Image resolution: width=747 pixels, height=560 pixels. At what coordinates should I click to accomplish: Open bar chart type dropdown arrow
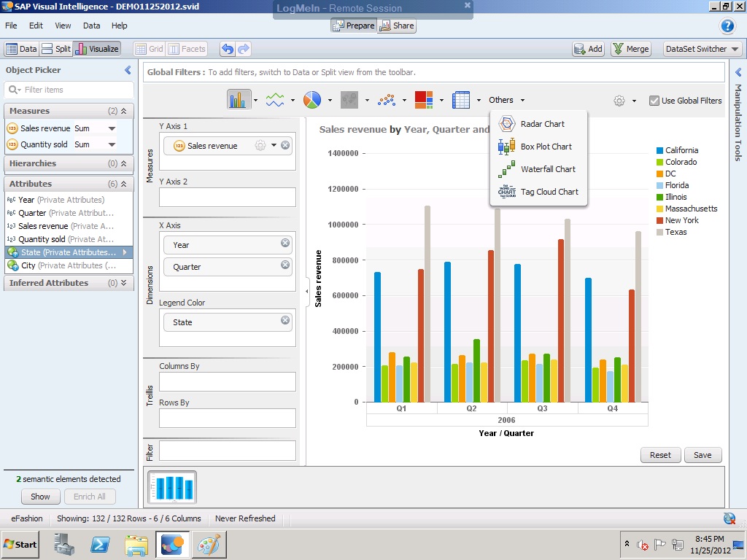point(256,101)
